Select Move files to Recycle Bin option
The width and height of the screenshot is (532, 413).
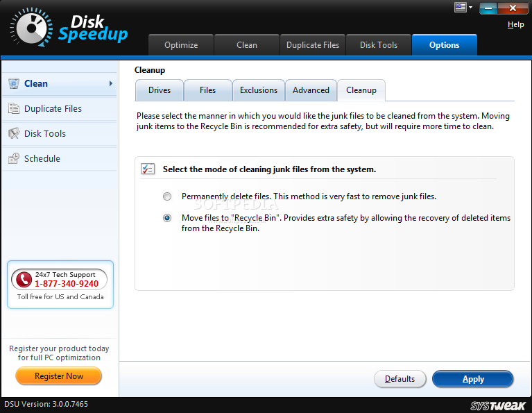tap(167, 218)
